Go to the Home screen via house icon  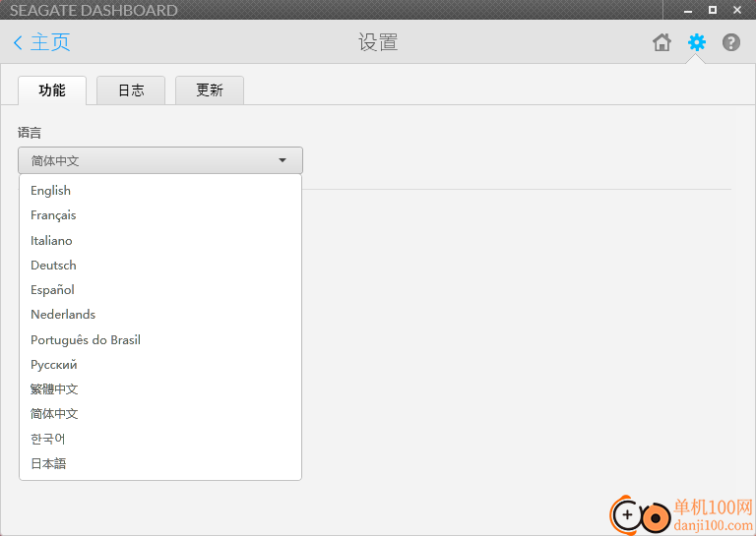click(x=661, y=42)
